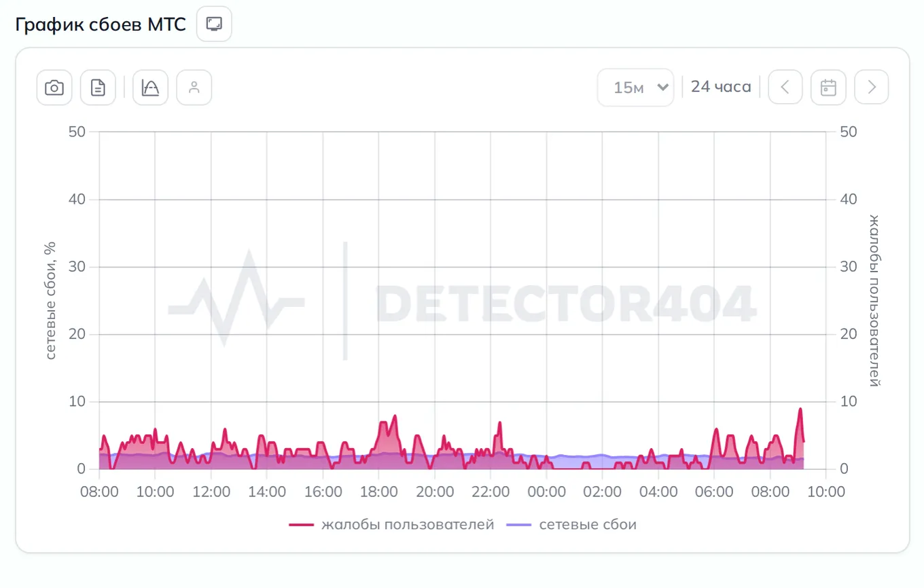Click the left axis title 'сетевые сбои, %'
This screenshot has height=588, width=924.
[x=50, y=300]
